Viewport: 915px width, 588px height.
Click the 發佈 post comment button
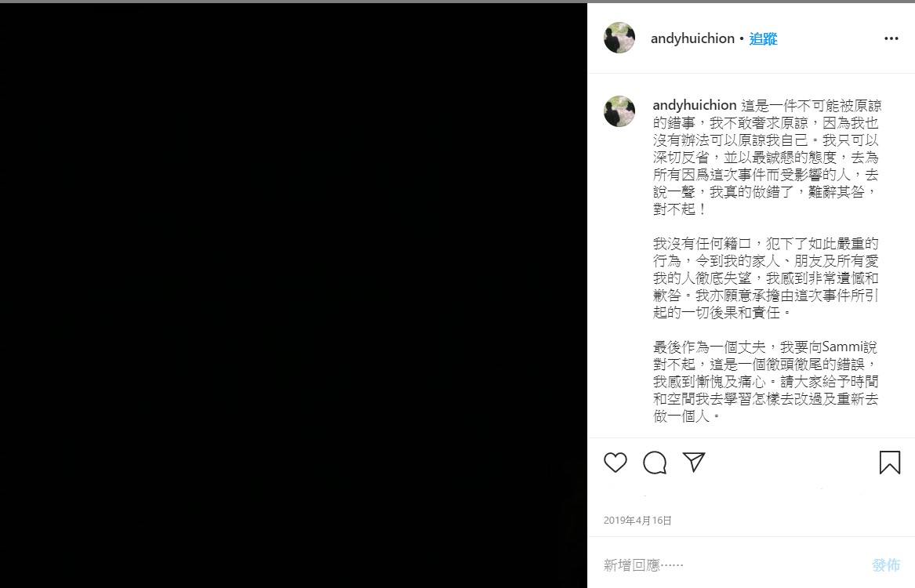pos(886,564)
